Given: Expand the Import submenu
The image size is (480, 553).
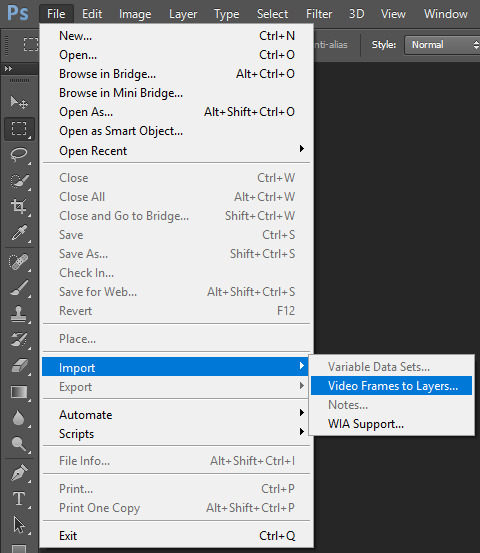Looking at the screenshot, I should coord(175,367).
